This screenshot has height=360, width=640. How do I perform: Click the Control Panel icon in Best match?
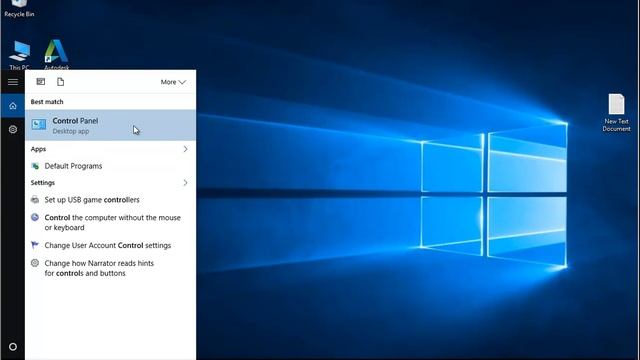pyautogui.click(x=39, y=124)
